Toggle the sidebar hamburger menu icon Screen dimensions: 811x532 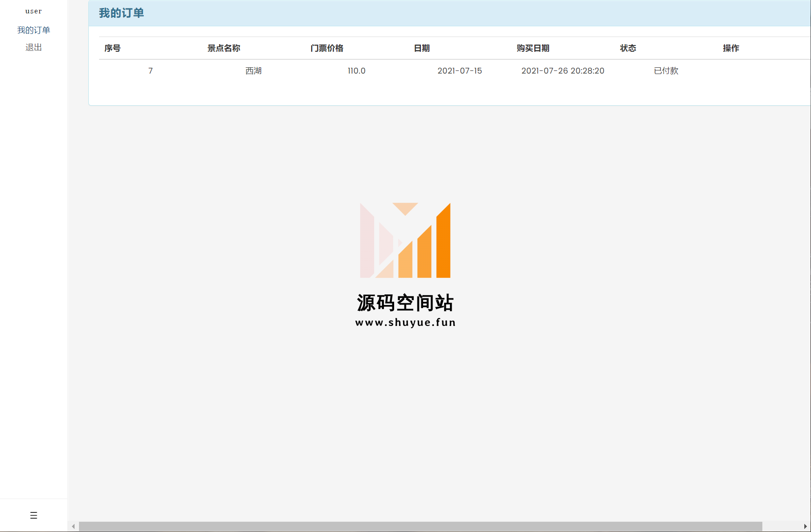click(x=33, y=516)
